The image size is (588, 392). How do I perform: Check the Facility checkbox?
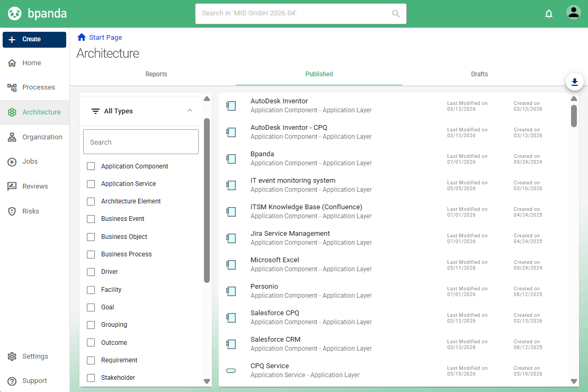pyautogui.click(x=91, y=290)
